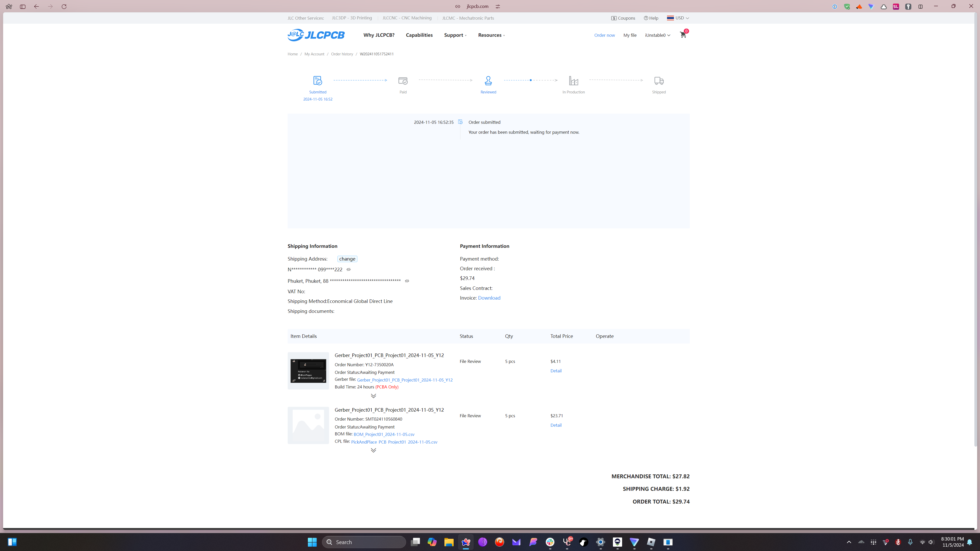Click the Reviewed step person icon
The height and width of the screenshot is (551, 980).
pyautogui.click(x=488, y=81)
